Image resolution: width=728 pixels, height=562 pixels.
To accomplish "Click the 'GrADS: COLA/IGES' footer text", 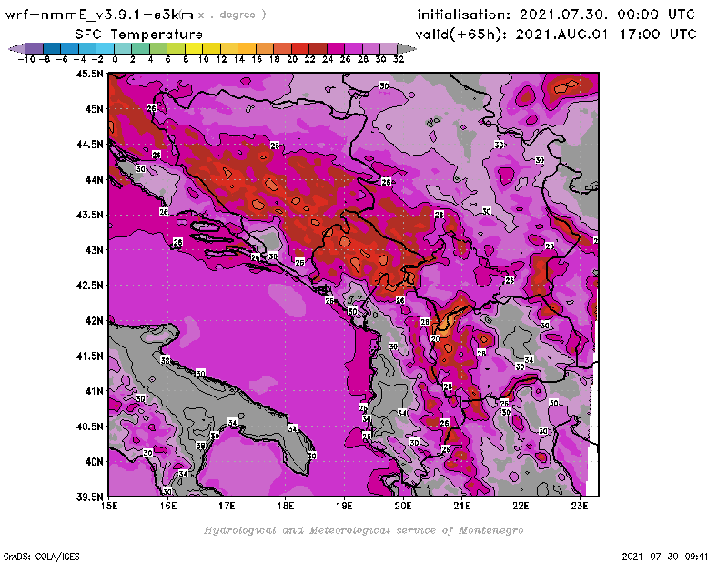I will point(42,557).
